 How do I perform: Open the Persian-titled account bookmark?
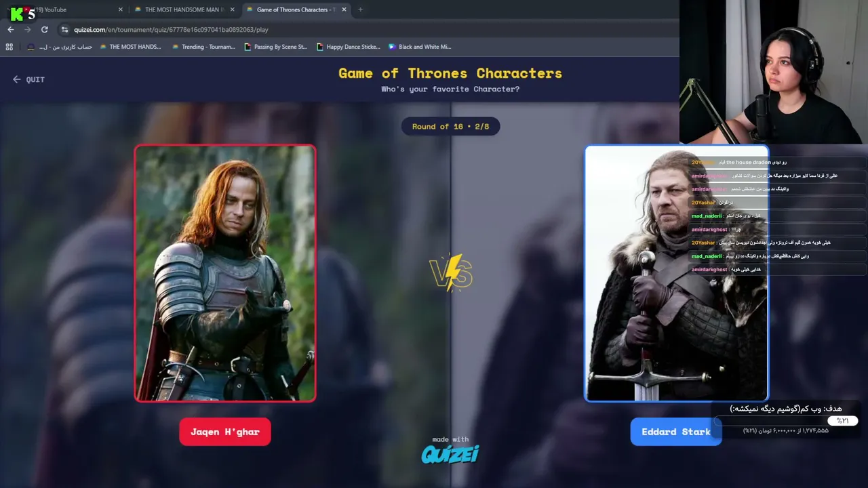60,47
